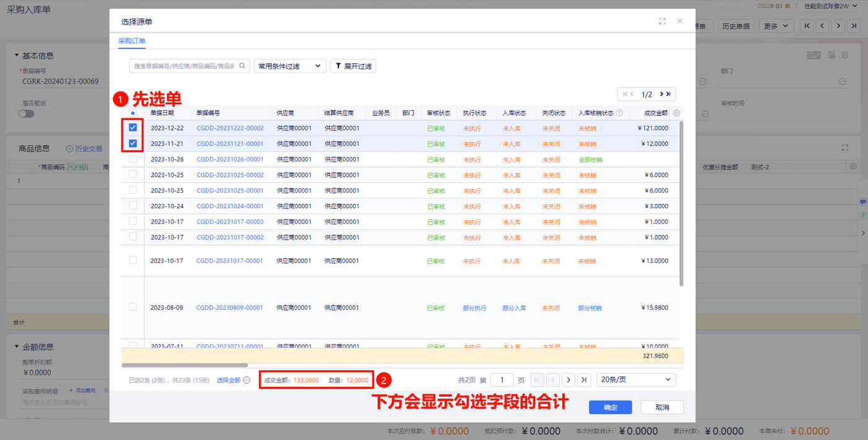Check the CGDD-20231017-00003 row checkbox

(x=133, y=221)
